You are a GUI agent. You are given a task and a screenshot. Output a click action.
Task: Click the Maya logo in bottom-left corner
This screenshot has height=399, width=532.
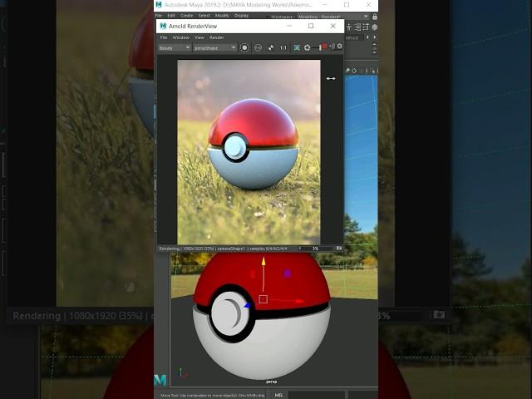pos(160,380)
